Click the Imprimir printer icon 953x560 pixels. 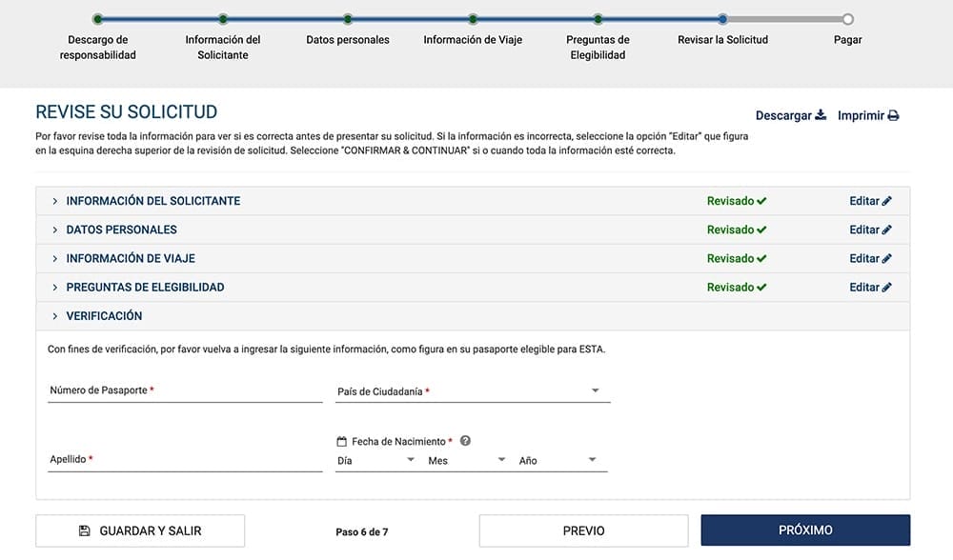coord(893,115)
